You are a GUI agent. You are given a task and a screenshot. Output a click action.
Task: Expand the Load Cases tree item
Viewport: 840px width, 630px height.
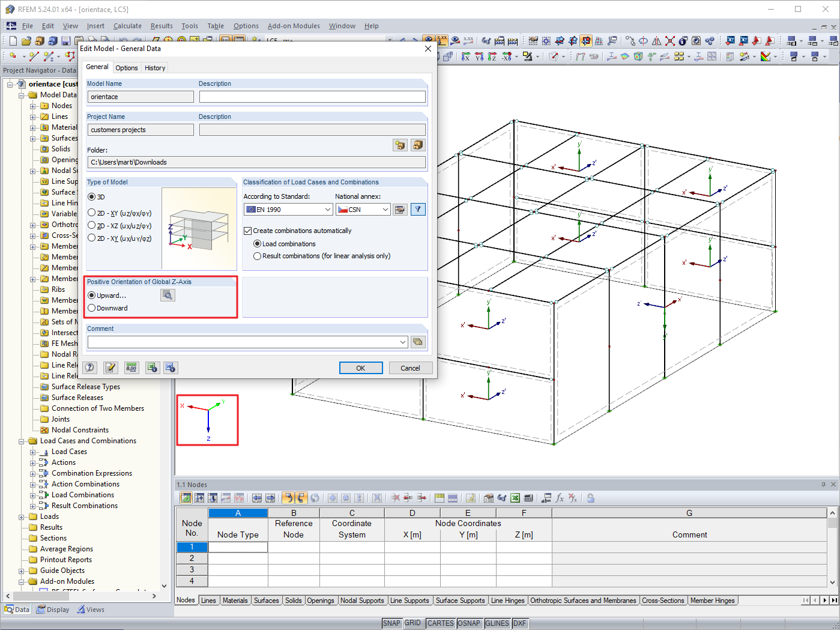[x=33, y=452]
